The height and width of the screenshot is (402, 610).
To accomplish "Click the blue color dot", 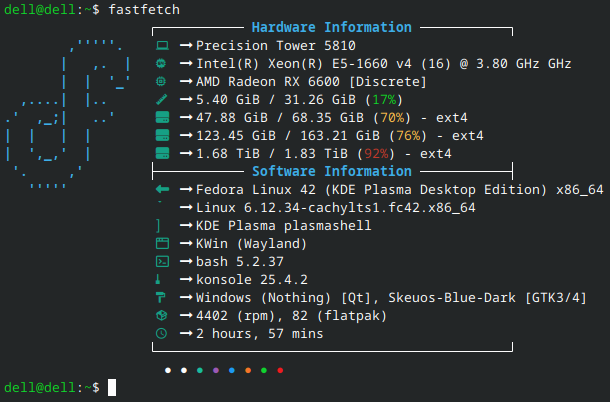I will [x=232, y=370].
